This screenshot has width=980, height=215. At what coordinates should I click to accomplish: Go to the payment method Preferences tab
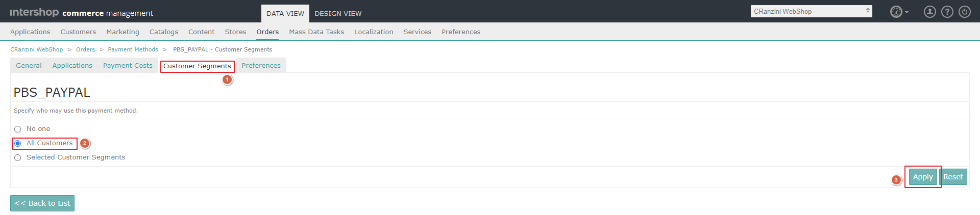(x=261, y=65)
